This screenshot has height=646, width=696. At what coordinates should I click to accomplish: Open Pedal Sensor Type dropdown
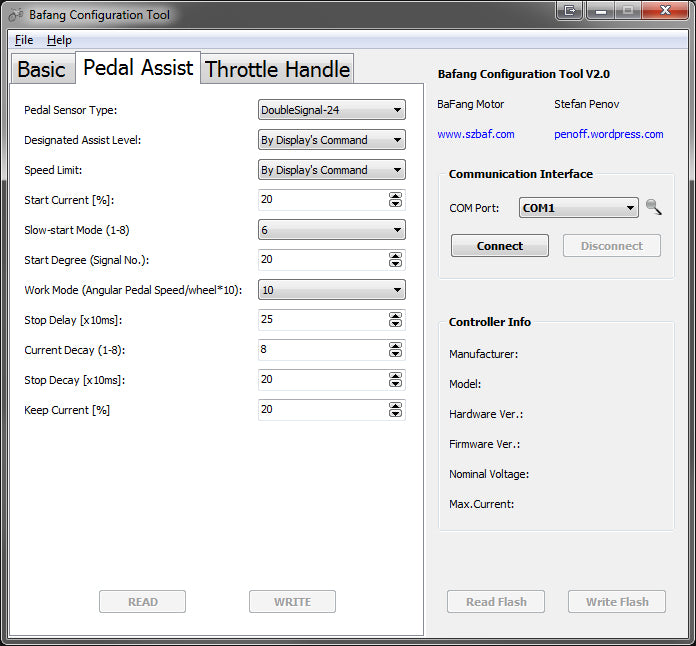pos(331,110)
